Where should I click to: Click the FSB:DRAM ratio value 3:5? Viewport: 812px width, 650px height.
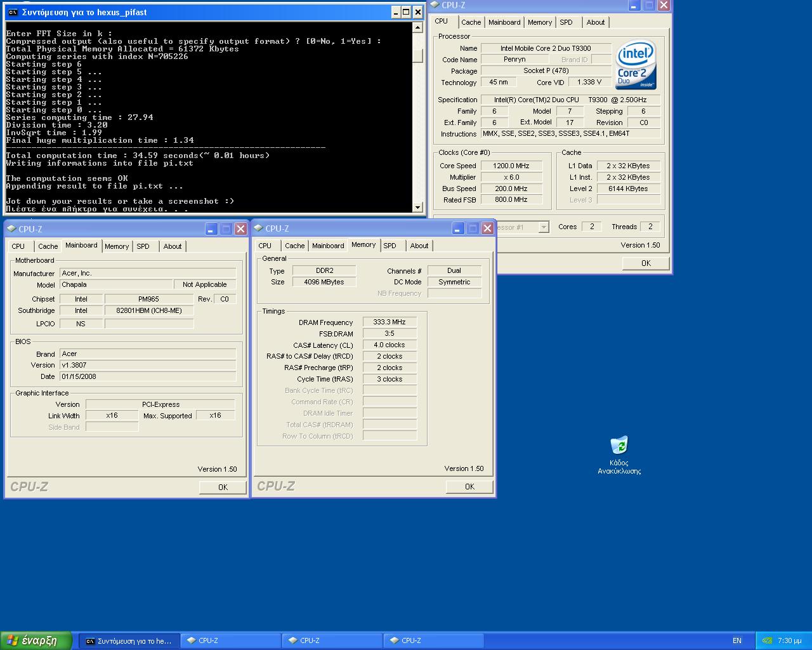coord(390,333)
